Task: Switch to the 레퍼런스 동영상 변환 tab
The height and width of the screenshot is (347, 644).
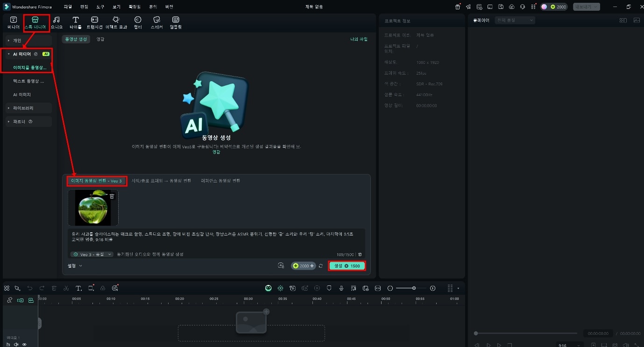Action: pos(220,180)
